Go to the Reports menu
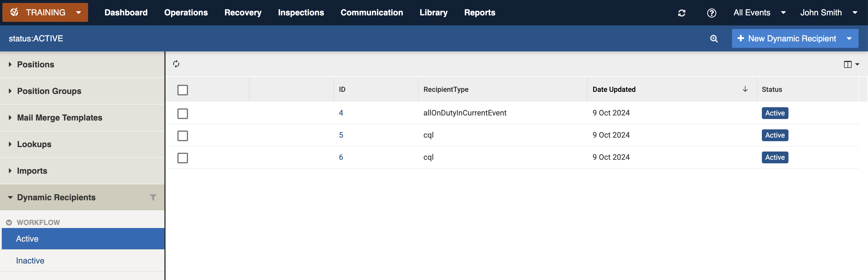 pyautogui.click(x=479, y=13)
